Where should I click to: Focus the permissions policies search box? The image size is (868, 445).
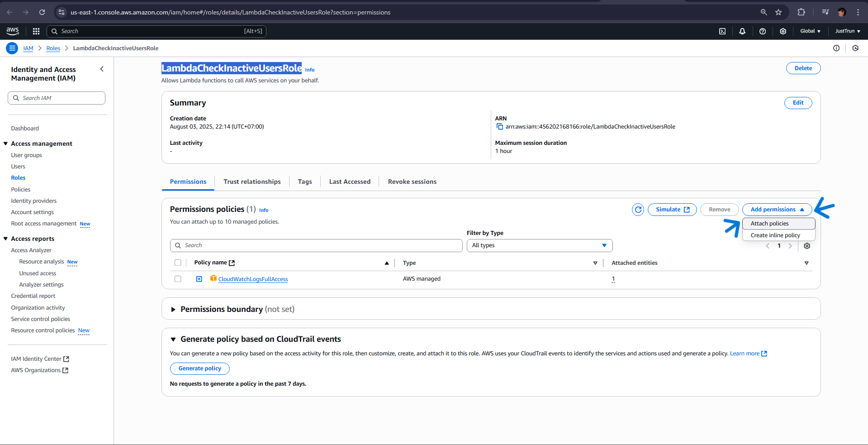316,245
